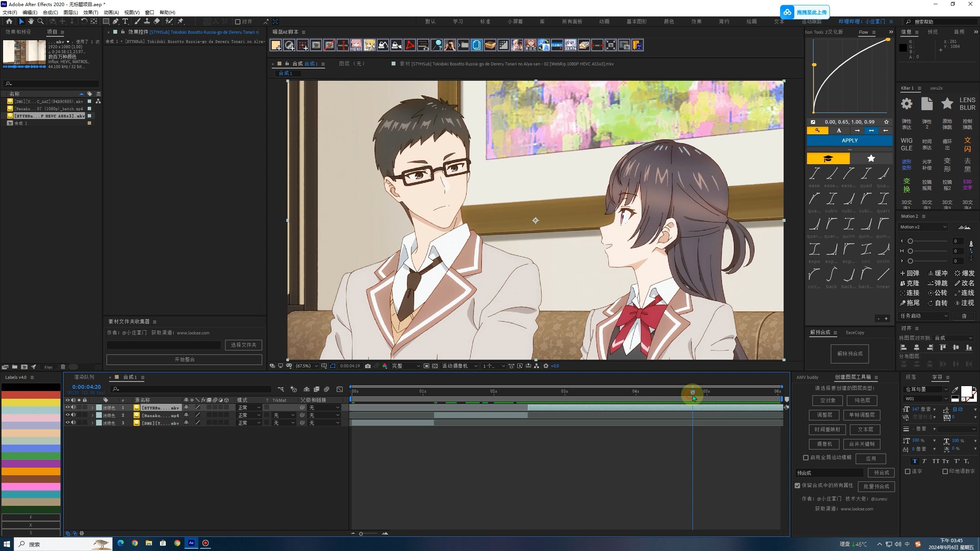Click the 02s mark on timeline ruler
Screen dimensions: 980x551
click(493, 391)
